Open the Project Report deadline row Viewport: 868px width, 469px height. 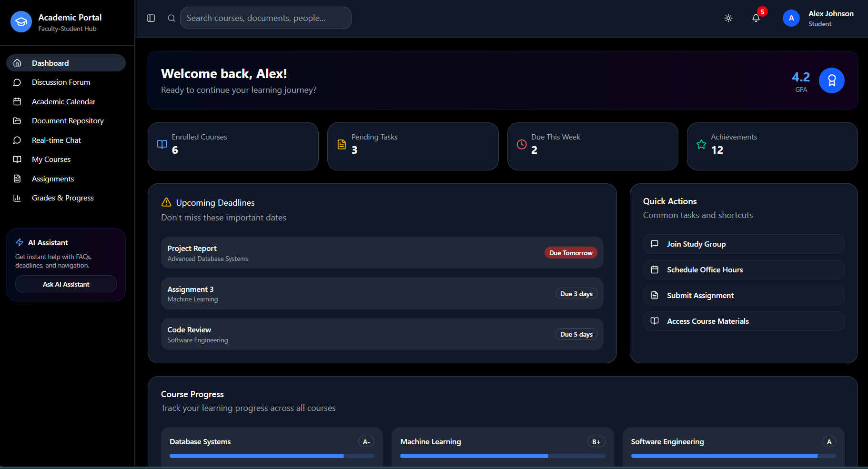click(382, 253)
